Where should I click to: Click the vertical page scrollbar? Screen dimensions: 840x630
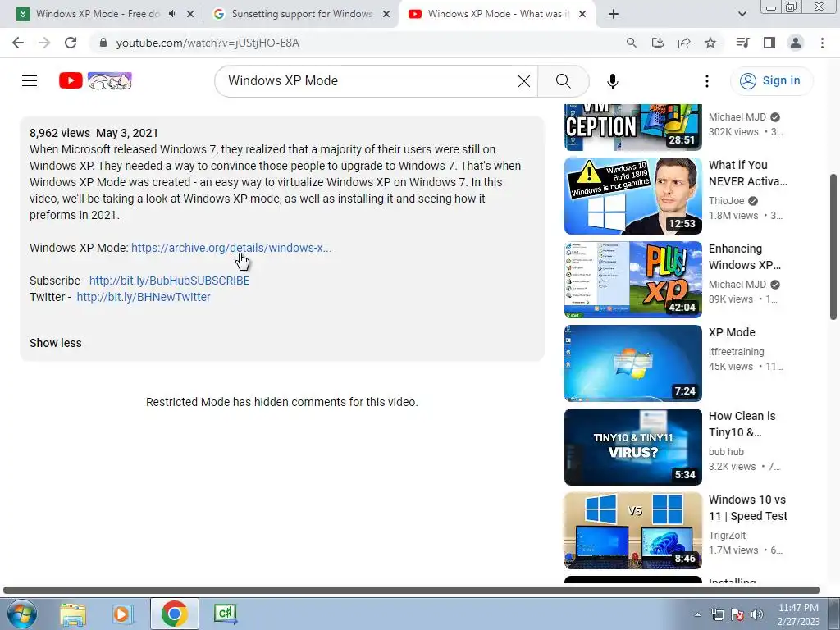(833, 246)
